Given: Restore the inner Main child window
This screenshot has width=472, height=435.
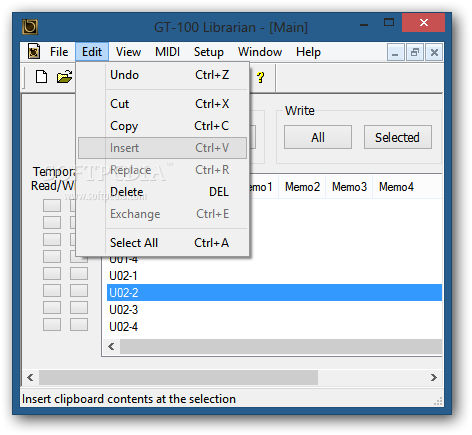Looking at the screenshot, I should click(x=415, y=52).
